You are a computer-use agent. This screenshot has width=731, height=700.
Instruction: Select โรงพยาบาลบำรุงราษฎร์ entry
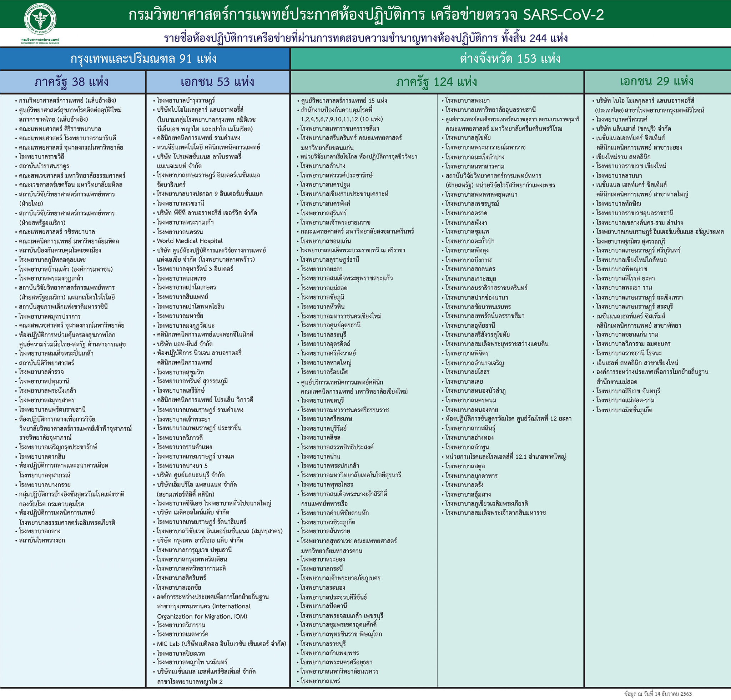[186, 100]
